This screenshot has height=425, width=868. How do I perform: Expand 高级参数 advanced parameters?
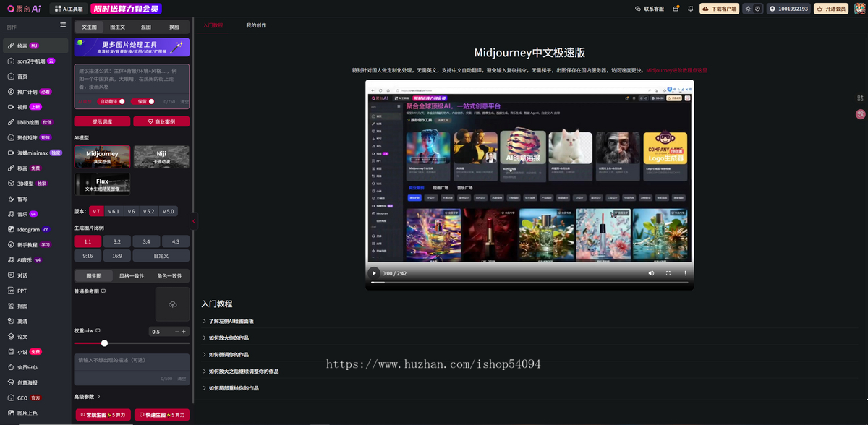pos(87,397)
